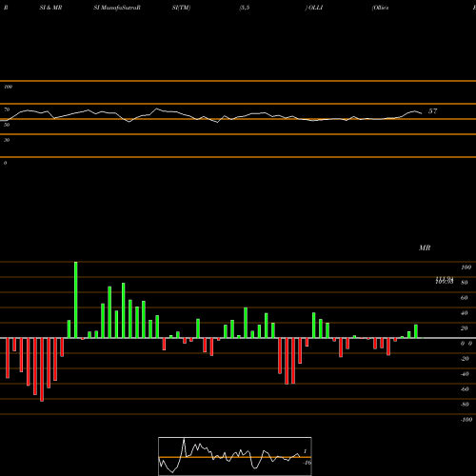
Task: Click the MR axis label -100
Action: (x=466, y=420)
